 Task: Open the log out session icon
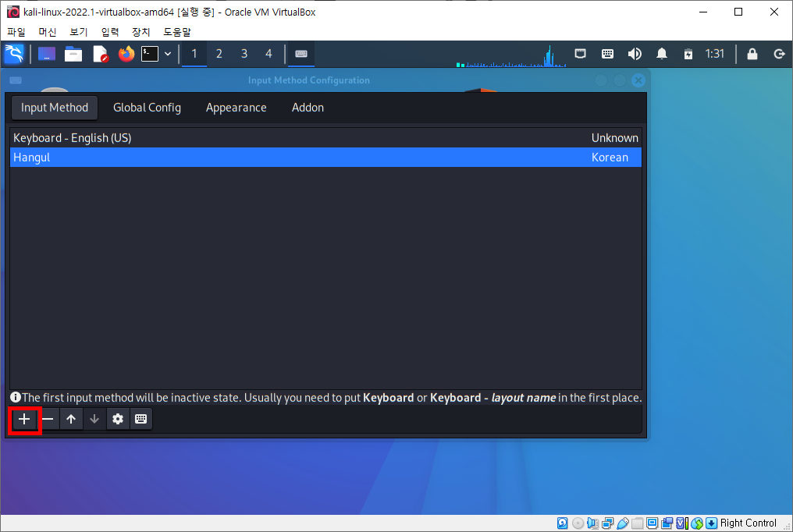[780, 54]
